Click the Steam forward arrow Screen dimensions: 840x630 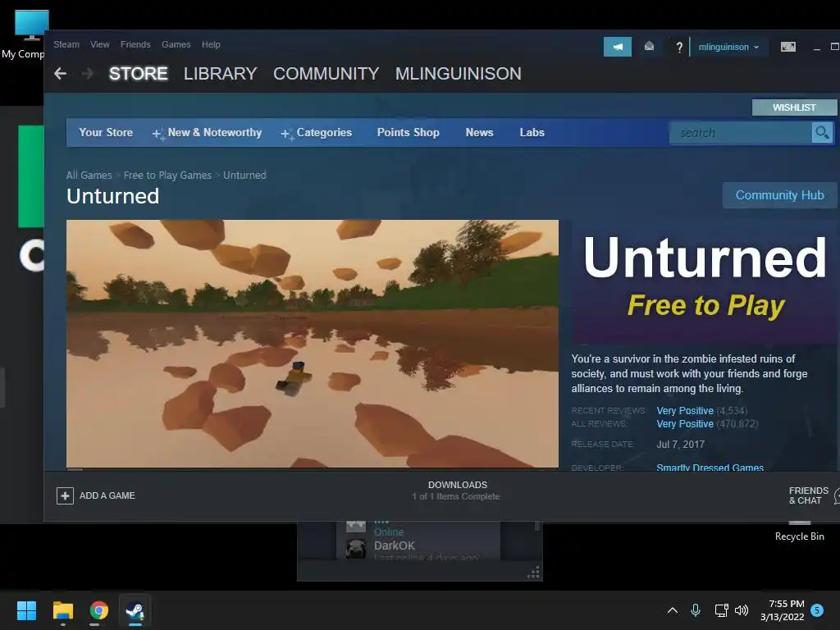point(87,73)
